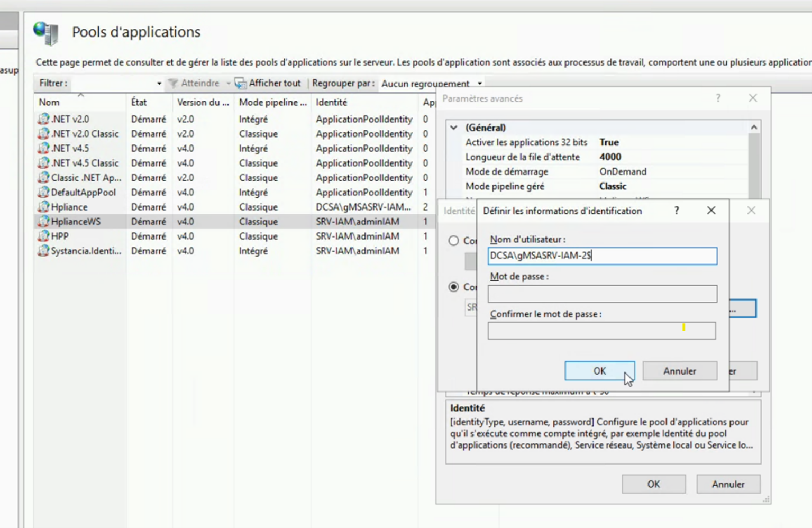Click the Atteindre filter icon

[173, 84]
